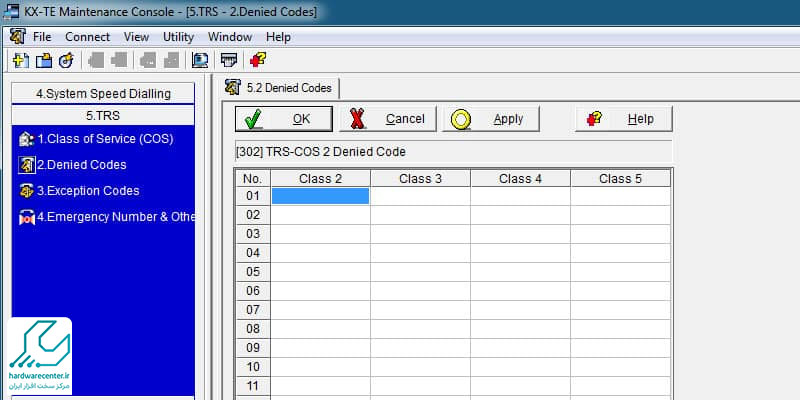800x400 pixels.
Task: Select the Class 5 cell in row 09
Action: [x=620, y=348]
